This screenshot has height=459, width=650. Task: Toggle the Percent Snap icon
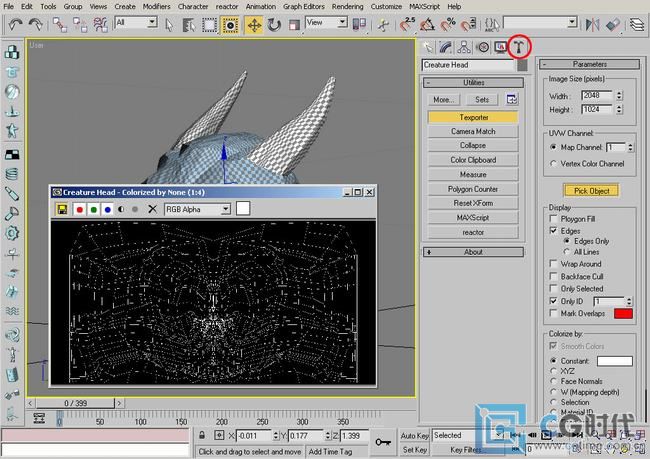(448, 25)
